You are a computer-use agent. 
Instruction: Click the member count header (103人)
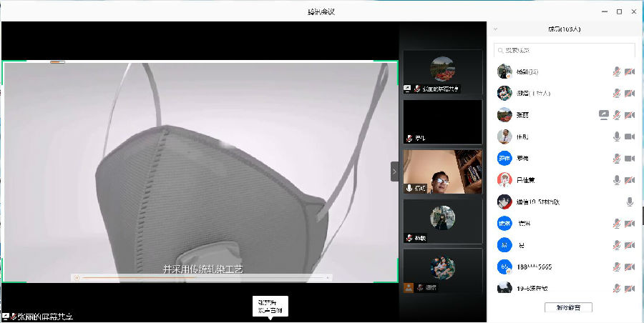pos(565,29)
